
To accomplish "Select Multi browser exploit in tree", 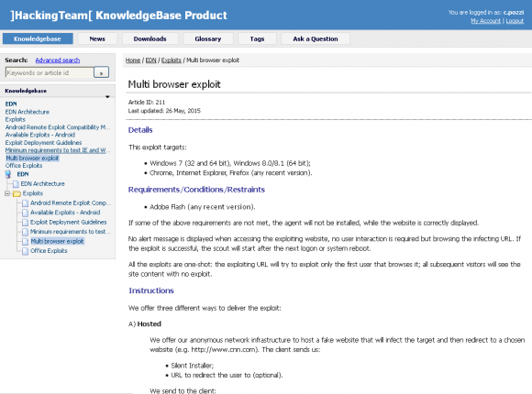I will (57, 241).
